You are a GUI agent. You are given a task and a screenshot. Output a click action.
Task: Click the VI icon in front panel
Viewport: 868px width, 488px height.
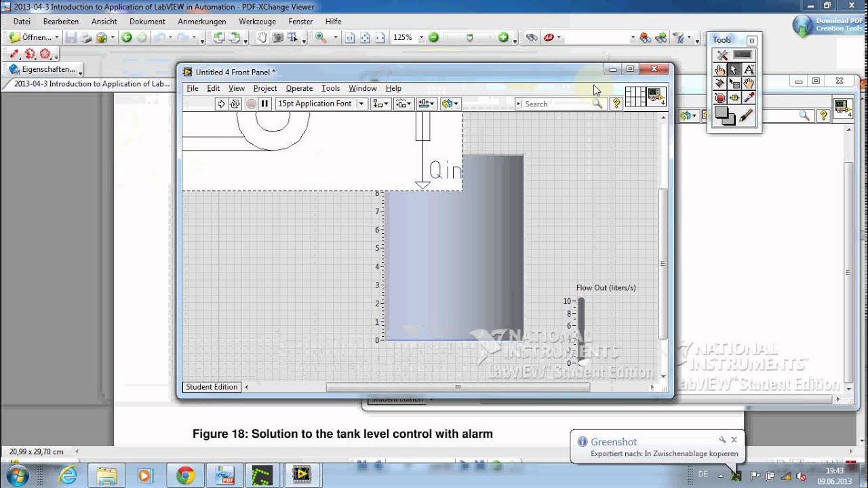(656, 97)
